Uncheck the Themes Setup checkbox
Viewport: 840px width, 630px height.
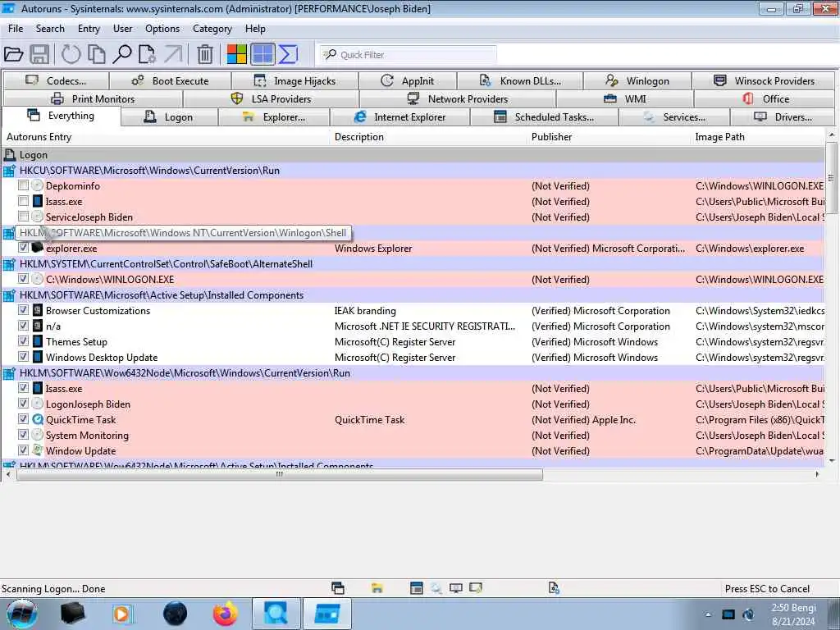(23, 340)
